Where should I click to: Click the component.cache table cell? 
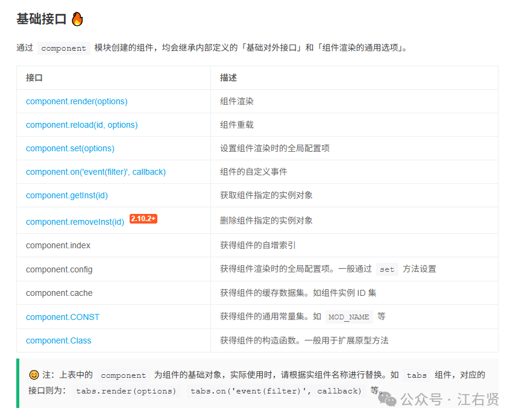point(113,293)
